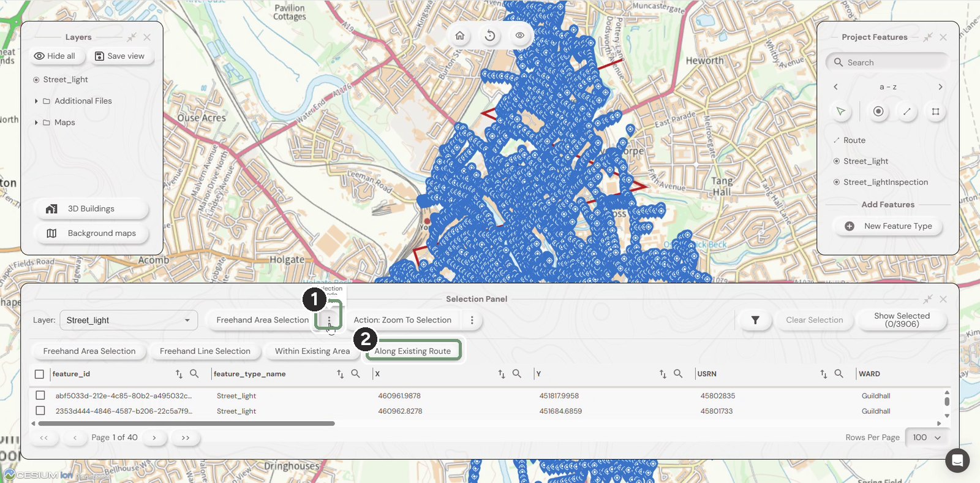Tick the select-all checkbox in table header
This screenshot has width=980, height=483.
(x=40, y=374)
